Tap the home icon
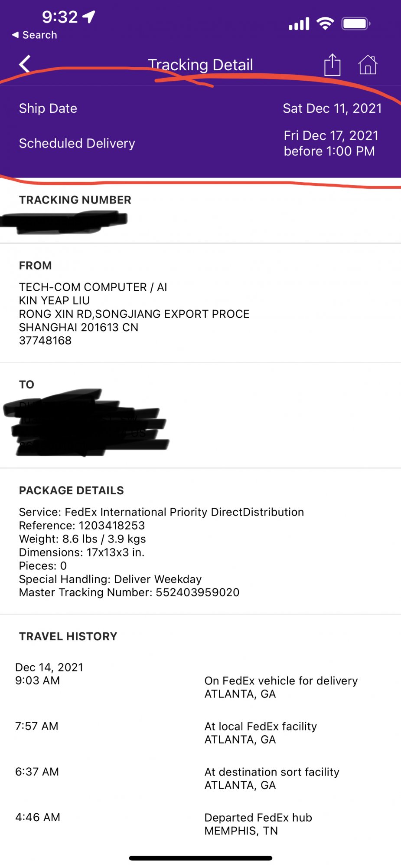 tap(368, 65)
